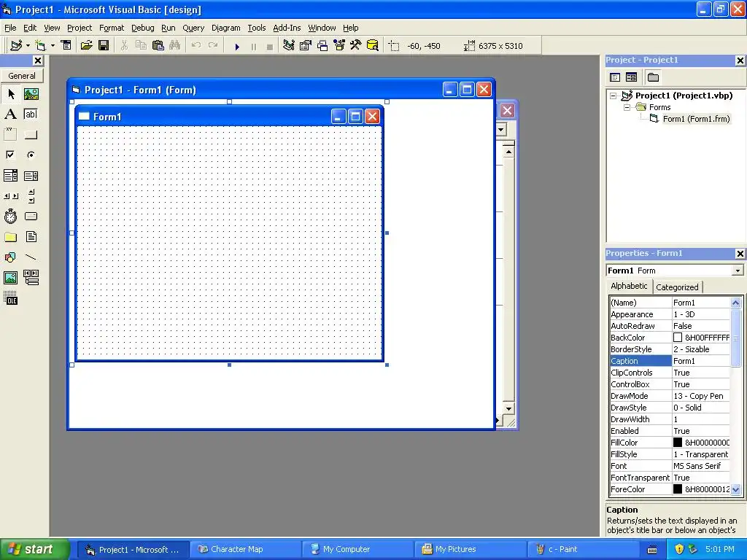Open Add Standard EXE Project dropdown arrow
The image size is (747, 560).
pos(28,46)
